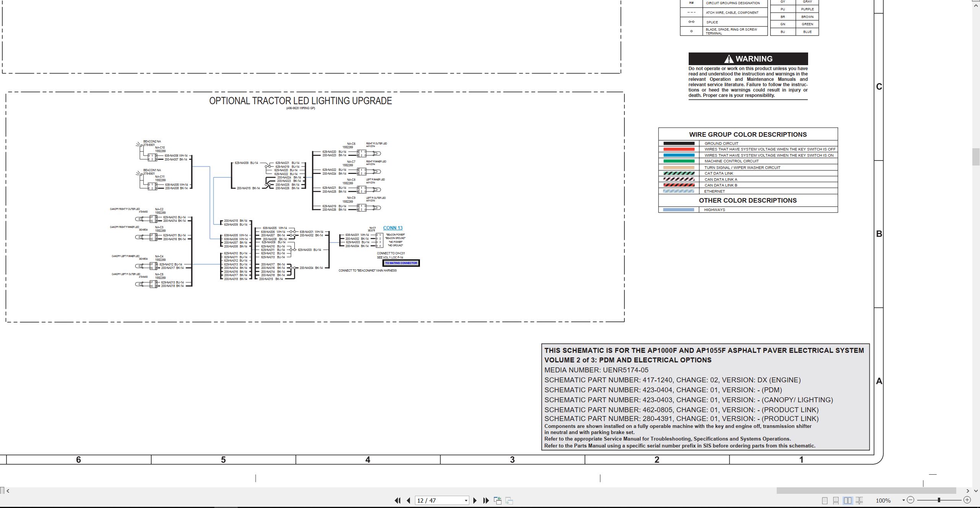Image resolution: width=980 pixels, height=508 pixels.
Task: Click the 462-0805 PRODUCT LINK line
Action: [681, 410]
